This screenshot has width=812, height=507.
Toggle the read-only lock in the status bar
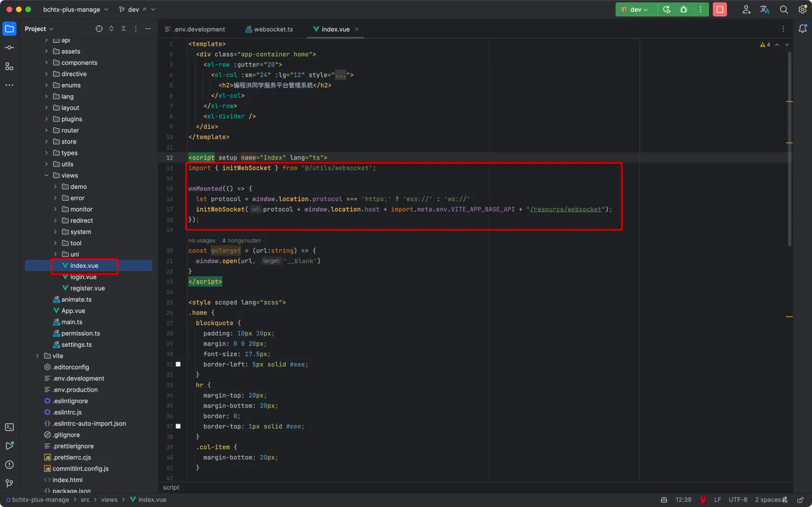(800, 499)
